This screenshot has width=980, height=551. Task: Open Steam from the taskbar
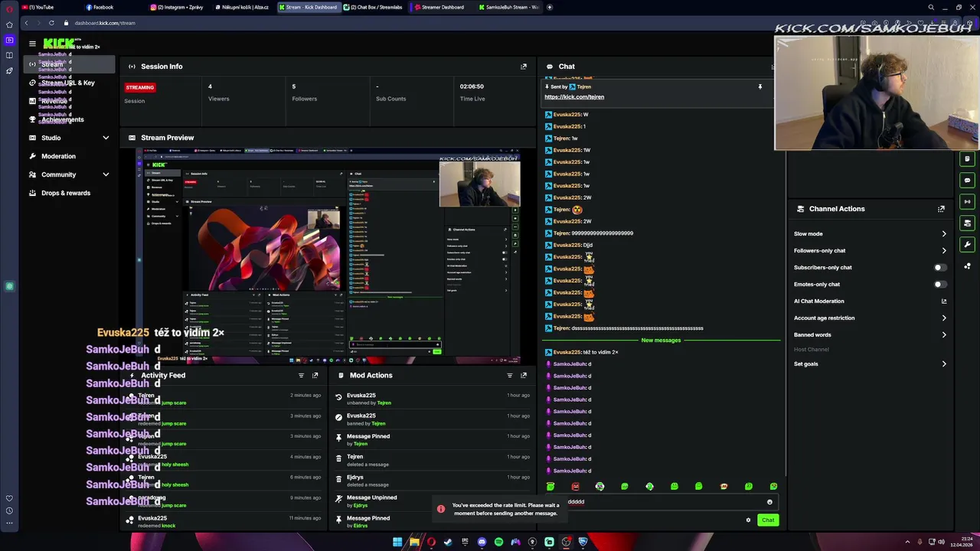(448, 543)
